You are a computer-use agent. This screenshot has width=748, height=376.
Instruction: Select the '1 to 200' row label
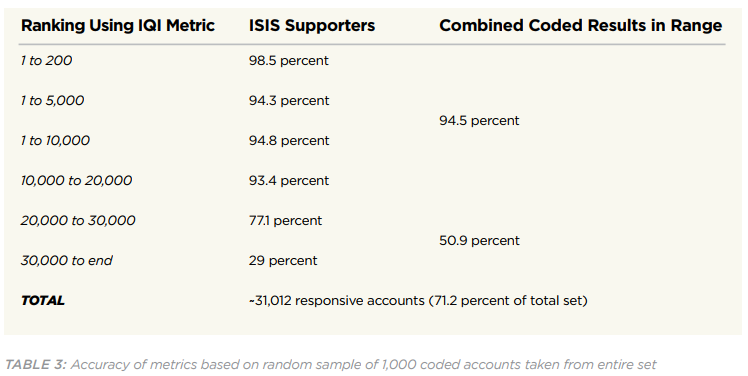(46, 61)
